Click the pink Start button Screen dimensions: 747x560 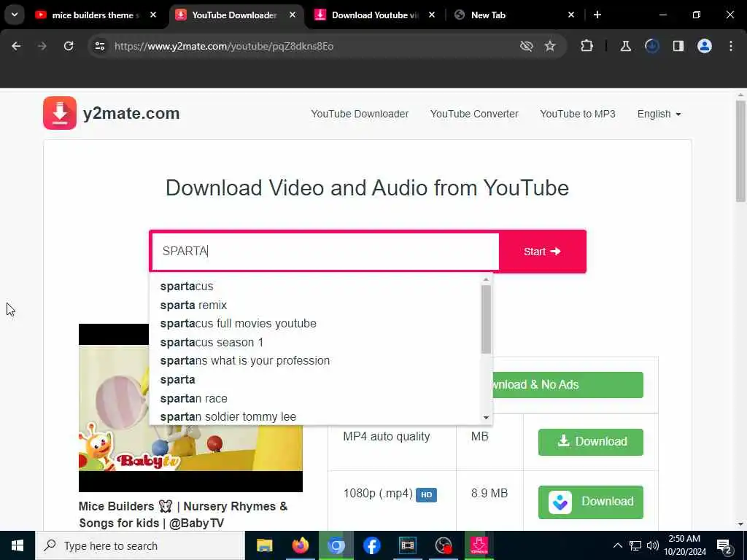point(542,252)
